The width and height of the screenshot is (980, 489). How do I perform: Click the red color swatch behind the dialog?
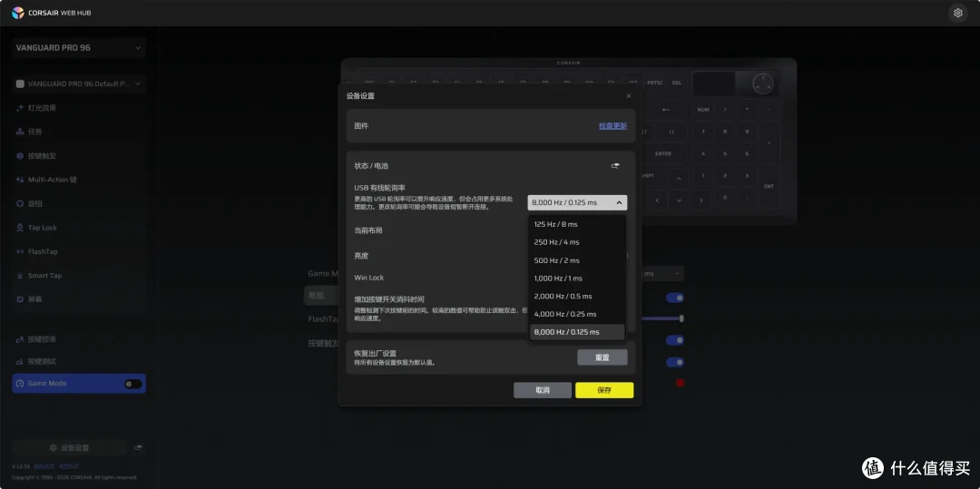680,383
